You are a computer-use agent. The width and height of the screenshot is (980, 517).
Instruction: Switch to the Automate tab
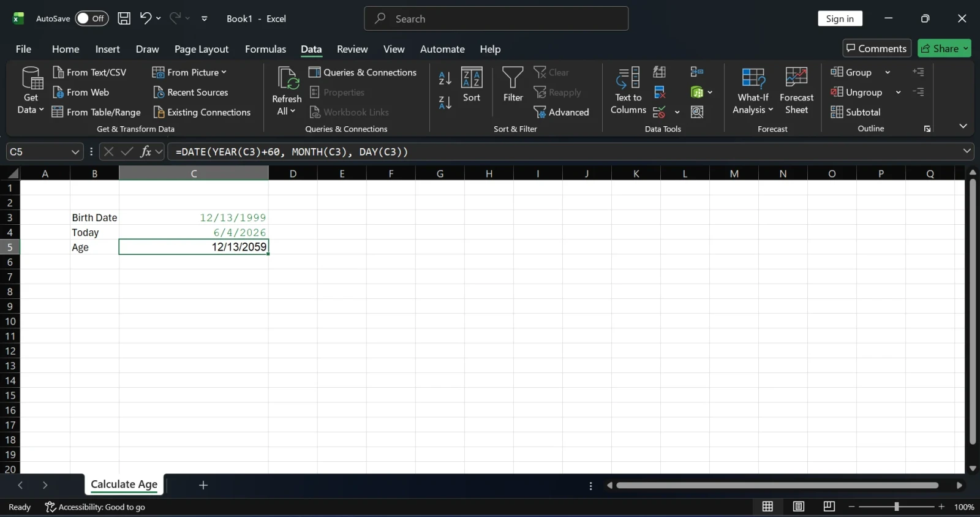click(442, 49)
